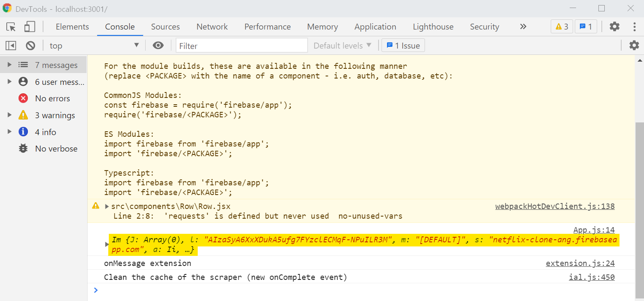Open ial.js:450 source link

[592, 277]
